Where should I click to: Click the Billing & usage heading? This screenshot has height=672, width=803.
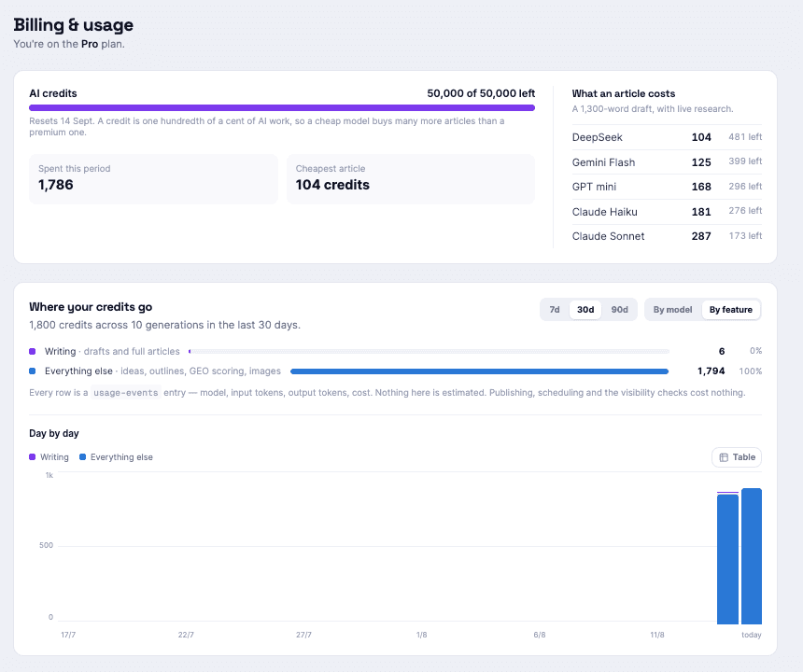pyautogui.click(x=73, y=24)
